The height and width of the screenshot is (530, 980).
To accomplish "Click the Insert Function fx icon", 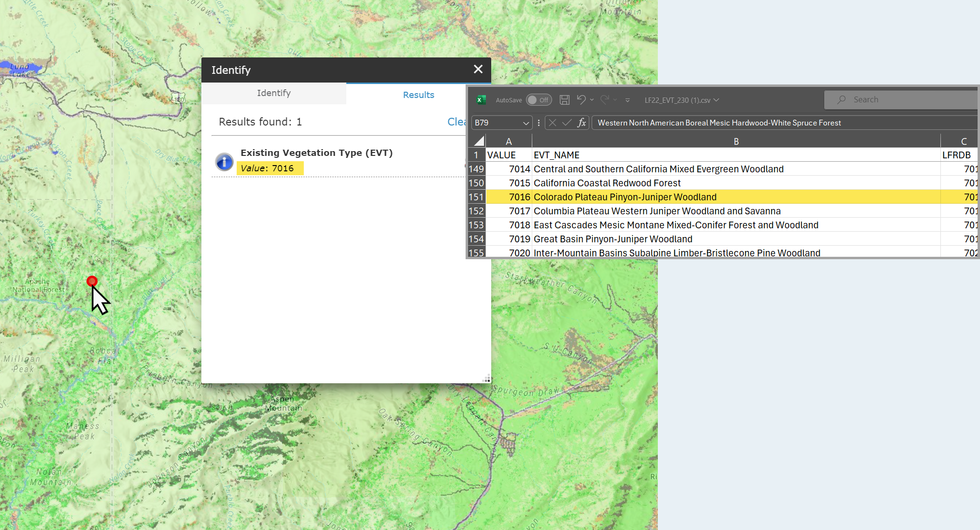I will click(x=582, y=123).
